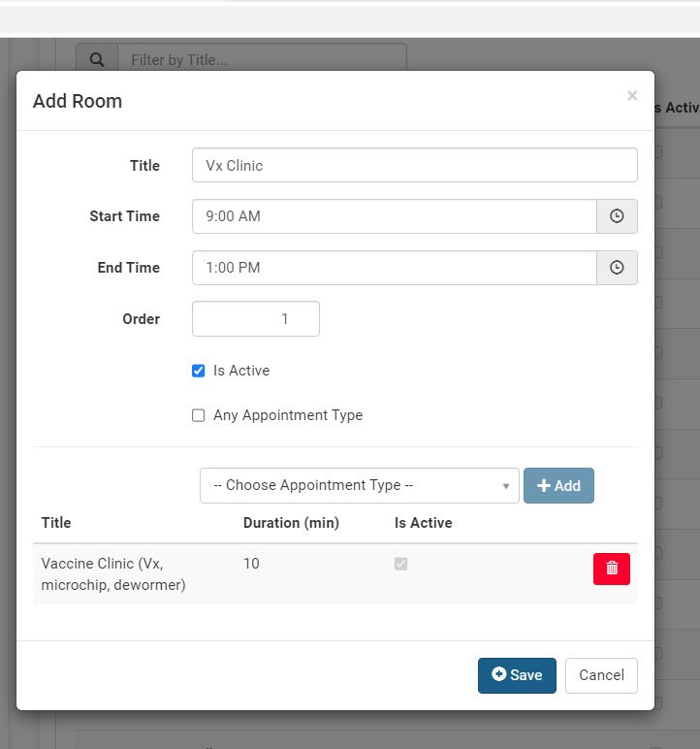Focus the Start Time field

394,216
